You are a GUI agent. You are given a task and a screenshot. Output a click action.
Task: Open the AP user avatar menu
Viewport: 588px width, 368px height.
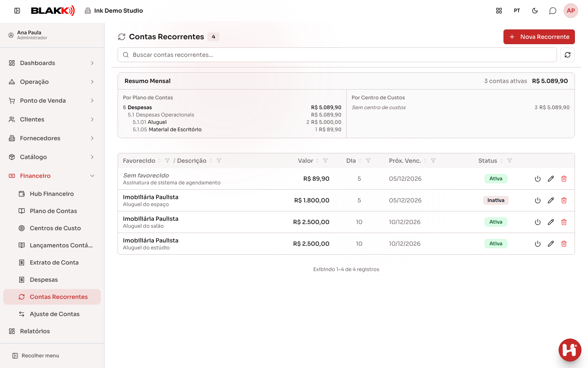[571, 11]
